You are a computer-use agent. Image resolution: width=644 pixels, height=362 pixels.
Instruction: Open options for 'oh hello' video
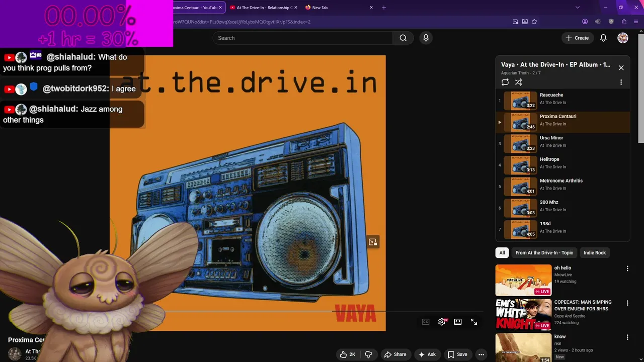pos(627,269)
